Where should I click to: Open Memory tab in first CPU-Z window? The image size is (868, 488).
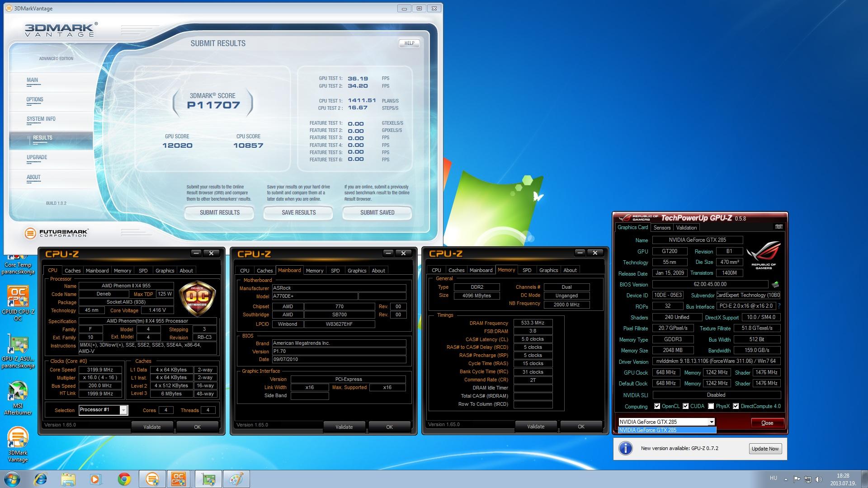(123, 271)
